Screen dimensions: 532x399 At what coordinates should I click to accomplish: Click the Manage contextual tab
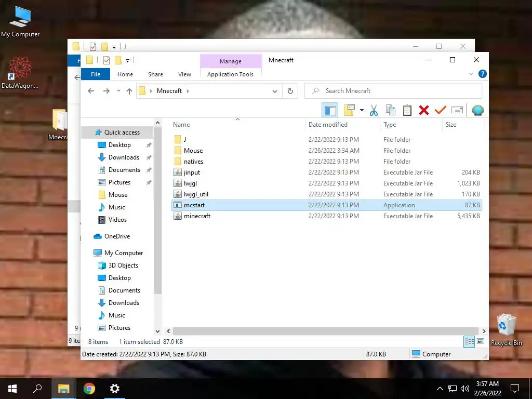231,61
